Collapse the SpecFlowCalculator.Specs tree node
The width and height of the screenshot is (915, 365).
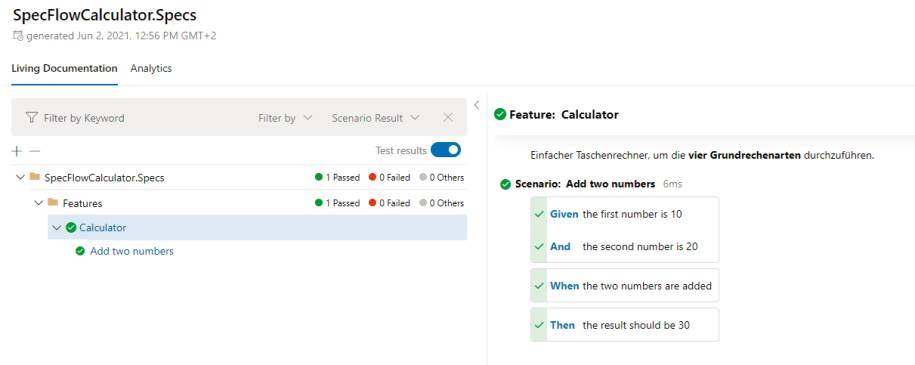pos(20,177)
